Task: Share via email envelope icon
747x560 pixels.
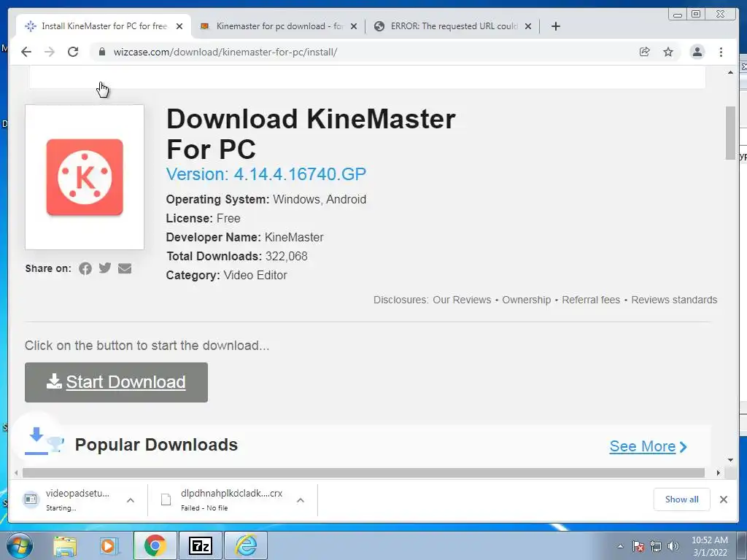Action: 125,268
